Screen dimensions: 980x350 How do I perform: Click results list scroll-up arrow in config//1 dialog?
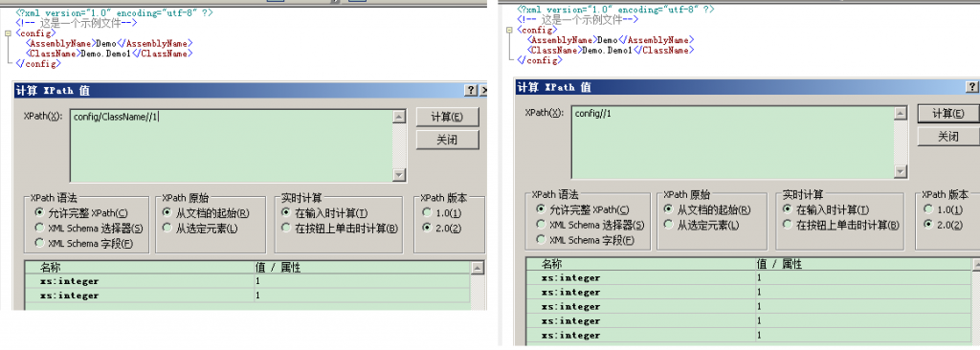(x=976, y=264)
